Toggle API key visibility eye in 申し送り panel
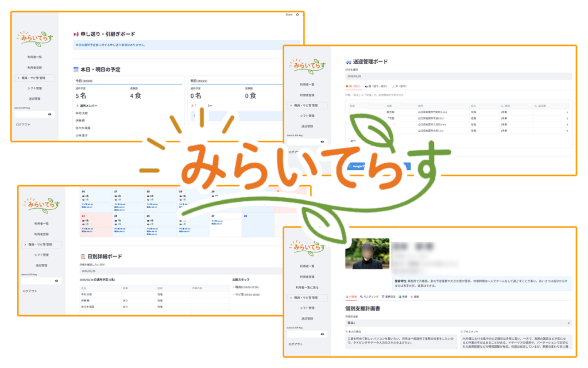The image size is (588, 368). point(49,114)
